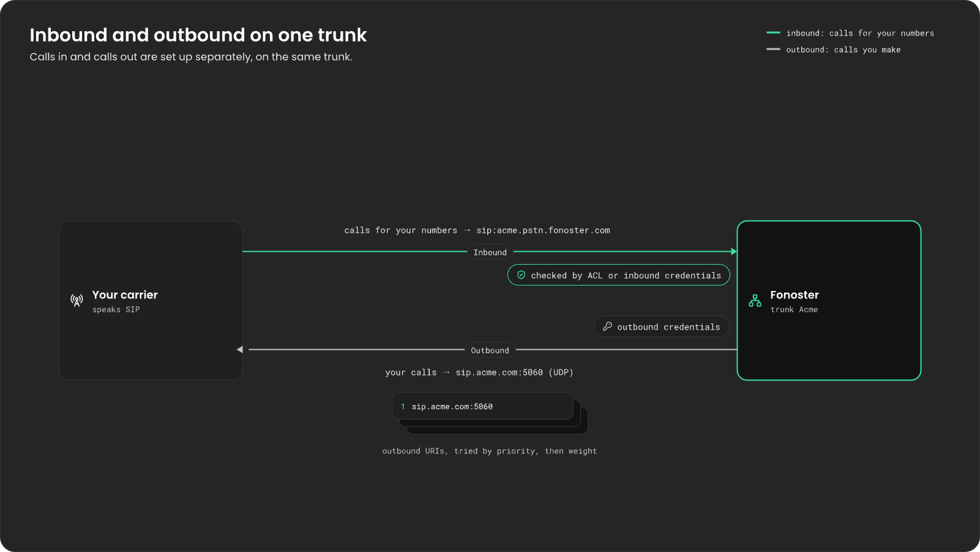Click the gray outbound legend swatch
Viewport: 980px width, 552px height.
[773, 49]
